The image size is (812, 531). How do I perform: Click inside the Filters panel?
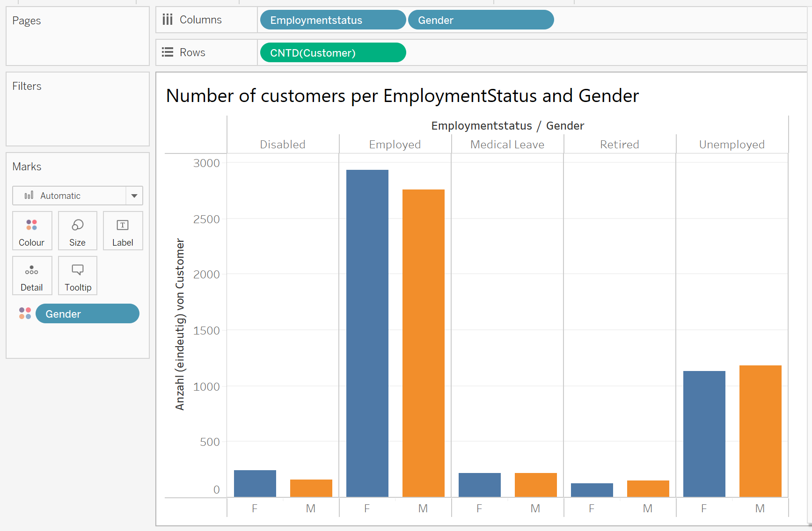tap(77, 110)
